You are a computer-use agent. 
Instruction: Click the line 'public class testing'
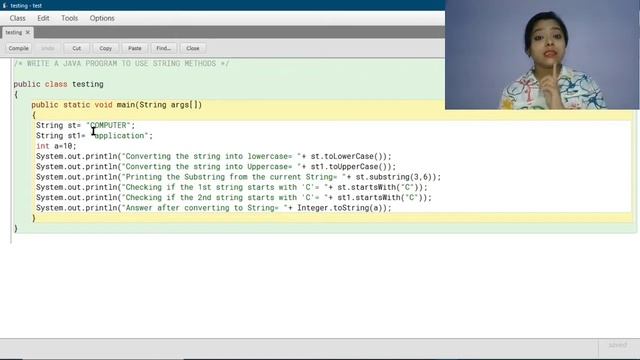tap(58, 84)
